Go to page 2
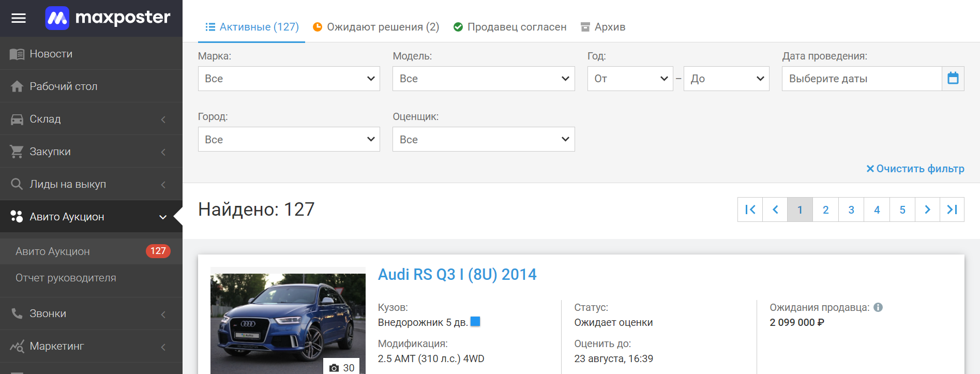 [825, 210]
